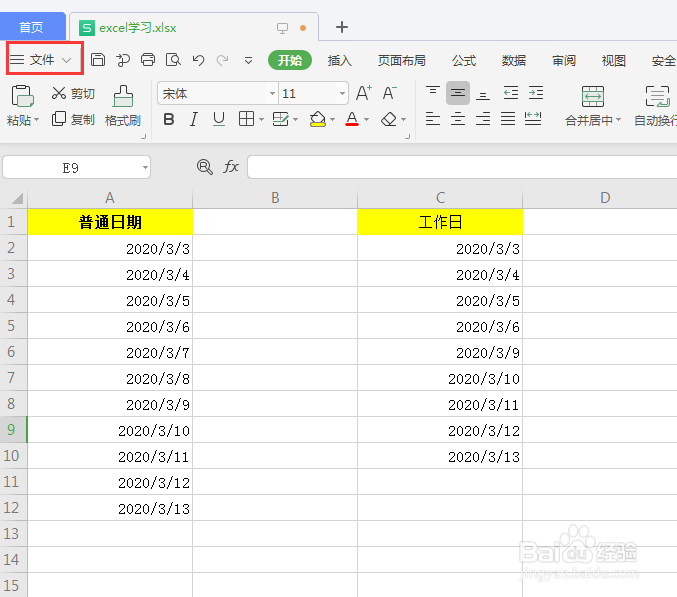Image resolution: width=677 pixels, height=597 pixels.
Task: Expand the Borders dropdown arrow
Action: click(x=261, y=120)
